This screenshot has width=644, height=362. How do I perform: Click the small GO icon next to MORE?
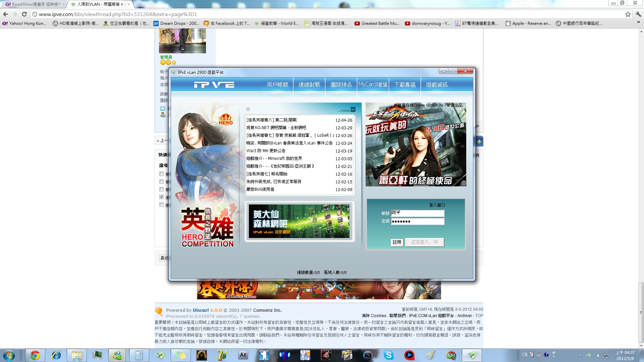(353, 110)
